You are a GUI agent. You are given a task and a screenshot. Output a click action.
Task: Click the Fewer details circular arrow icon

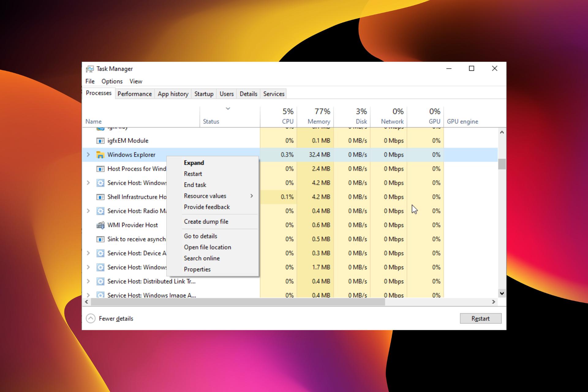click(91, 318)
